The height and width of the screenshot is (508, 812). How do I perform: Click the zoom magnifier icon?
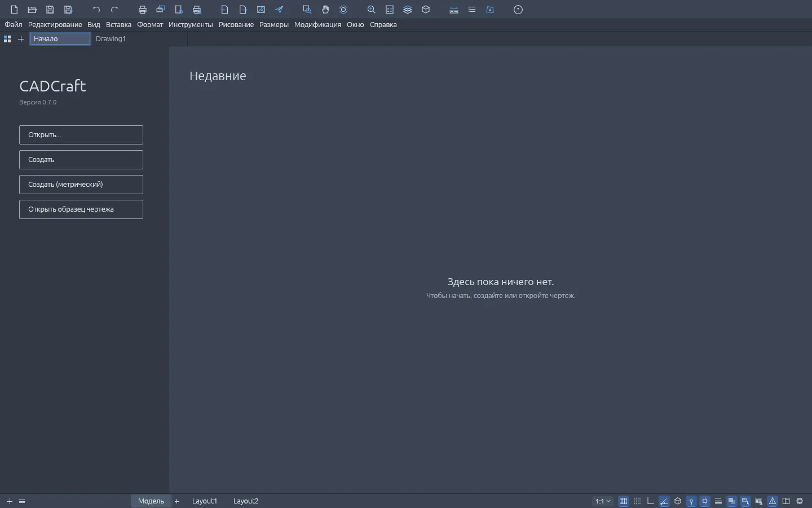coord(372,10)
